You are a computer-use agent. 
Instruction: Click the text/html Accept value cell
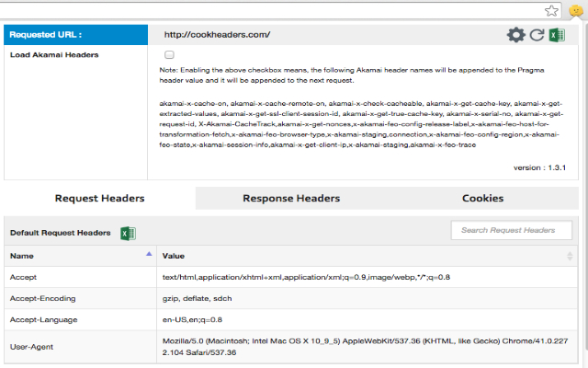(367, 277)
